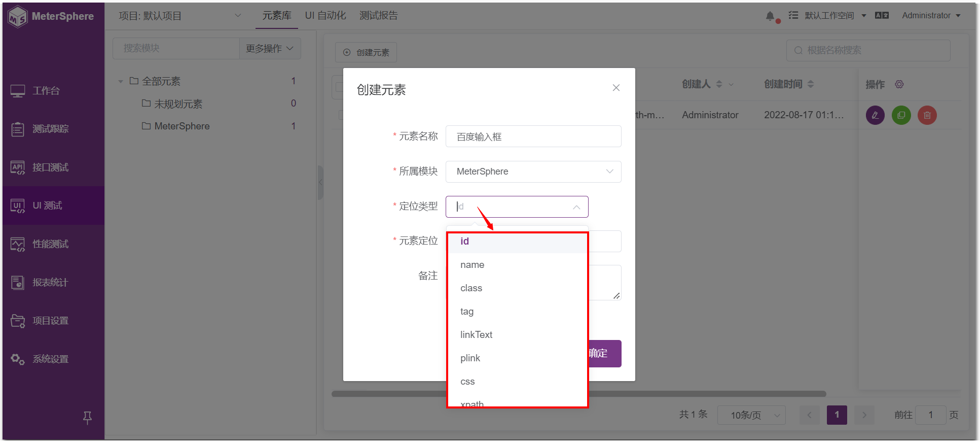
Task: Click the MeterSphere logo icon
Action: tap(18, 17)
